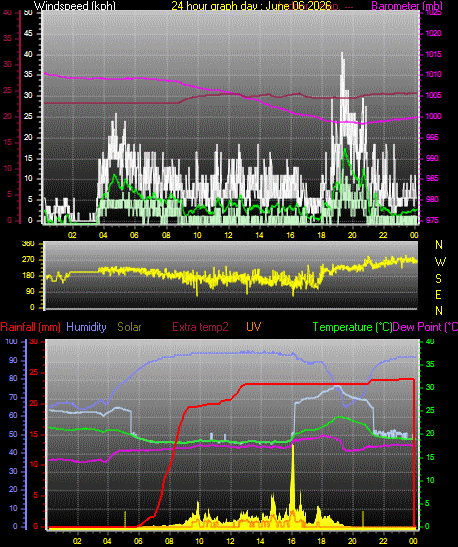Click hour label 18 under windspeed graph
458x547 pixels.
tap(321, 235)
